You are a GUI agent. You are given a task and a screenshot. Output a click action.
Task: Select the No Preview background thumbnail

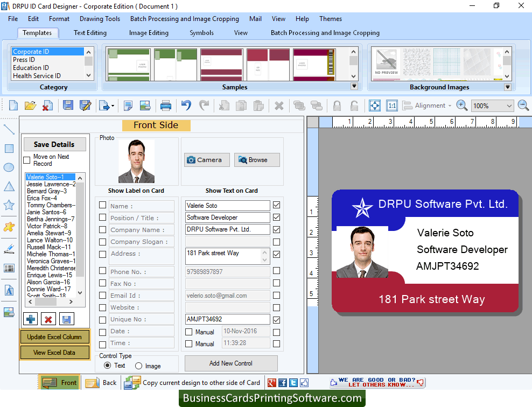(x=387, y=62)
